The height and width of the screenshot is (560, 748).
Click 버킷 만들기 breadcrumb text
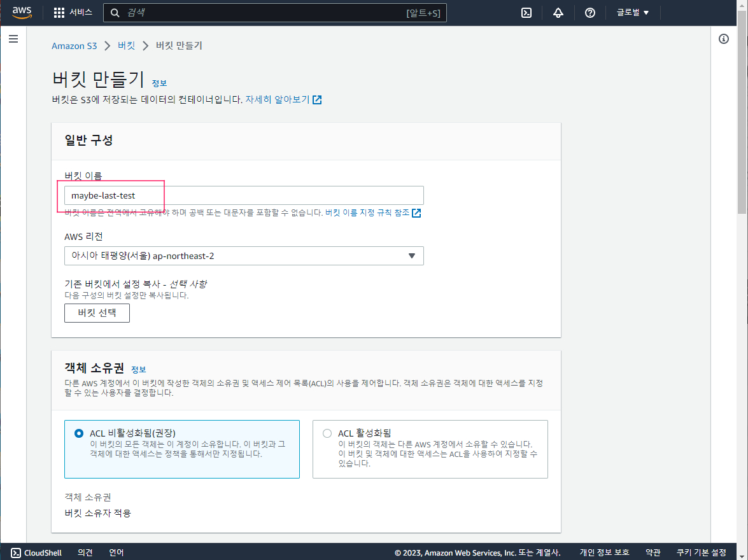180,46
